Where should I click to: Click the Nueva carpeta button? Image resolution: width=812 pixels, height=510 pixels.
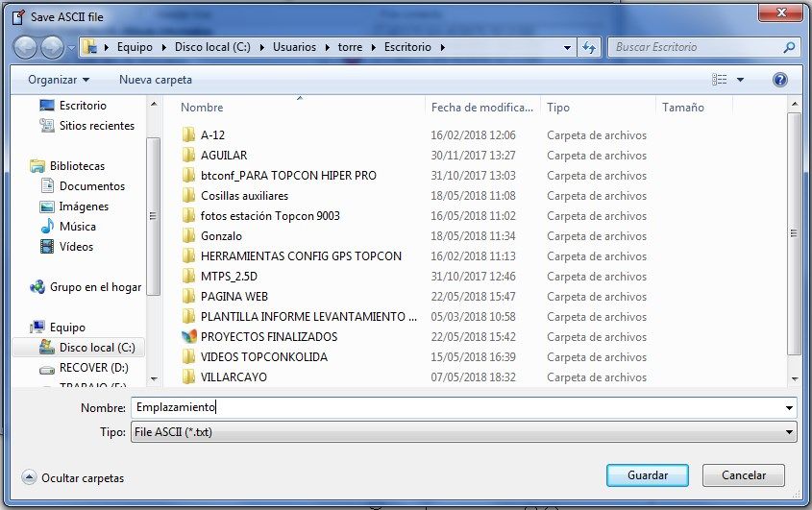[x=156, y=80]
